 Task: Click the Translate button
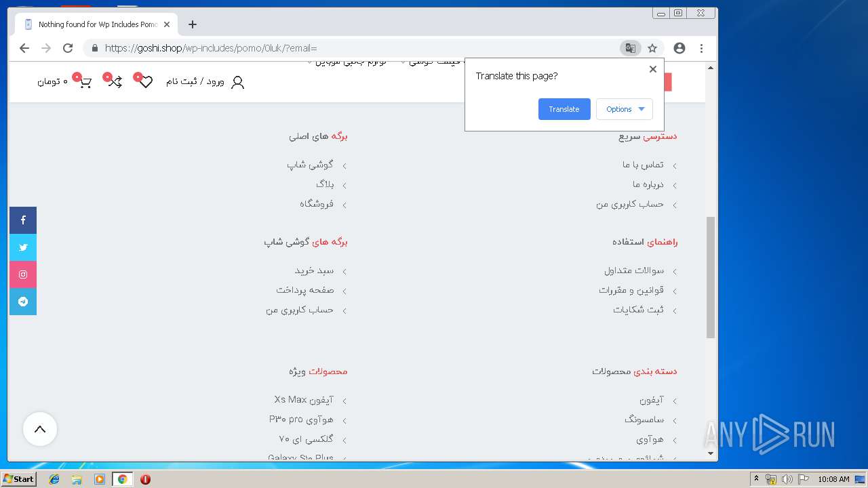tap(564, 109)
